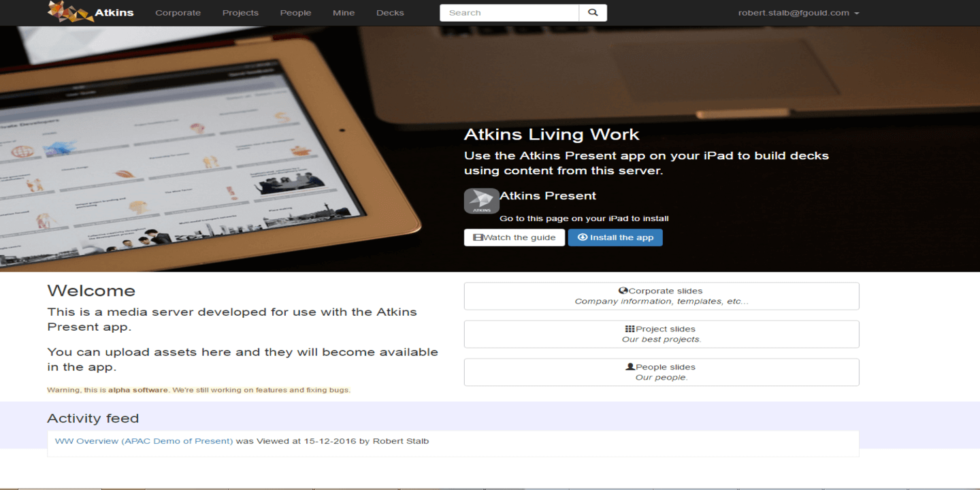
Task: Click the Atkins Present app icon
Action: click(482, 201)
